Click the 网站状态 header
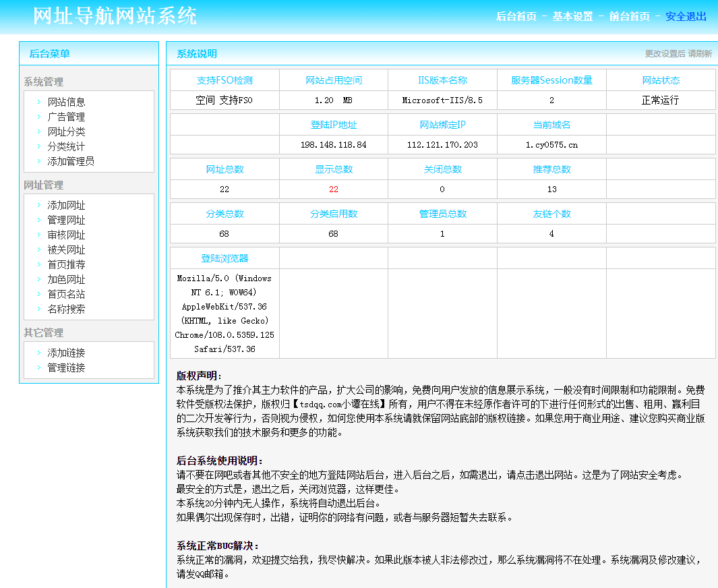The image size is (718, 588). (x=661, y=80)
